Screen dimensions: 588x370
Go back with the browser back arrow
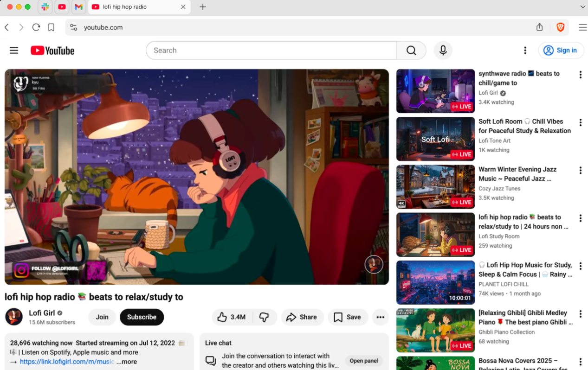click(6, 27)
